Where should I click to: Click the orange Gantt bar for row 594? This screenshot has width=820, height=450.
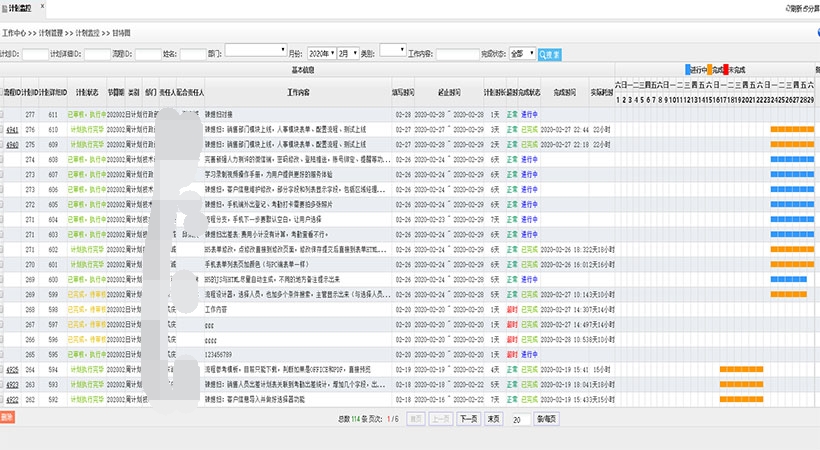pos(742,369)
